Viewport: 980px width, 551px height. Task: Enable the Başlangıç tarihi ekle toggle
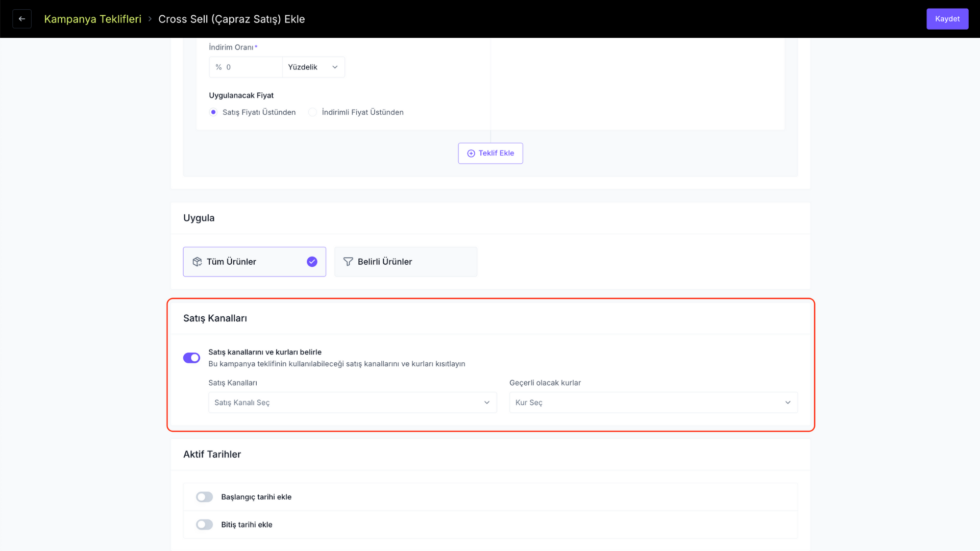tap(204, 497)
